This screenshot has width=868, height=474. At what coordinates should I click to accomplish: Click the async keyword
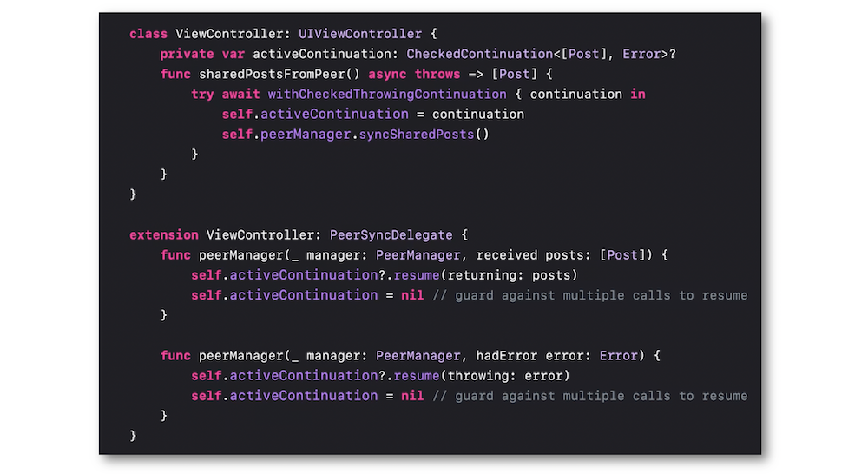pyautogui.click(x=387, y=74)
